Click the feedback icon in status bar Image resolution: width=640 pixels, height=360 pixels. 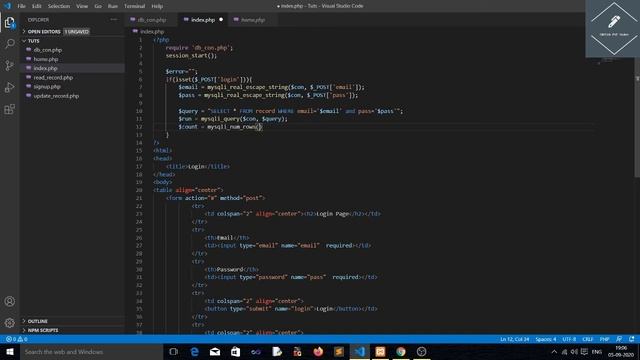[x=619, y=339]
